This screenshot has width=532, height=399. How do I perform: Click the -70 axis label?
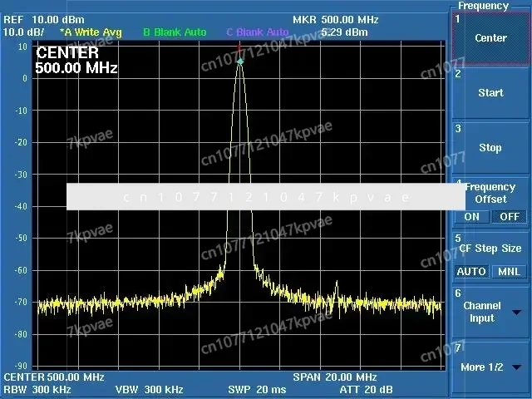21,302
